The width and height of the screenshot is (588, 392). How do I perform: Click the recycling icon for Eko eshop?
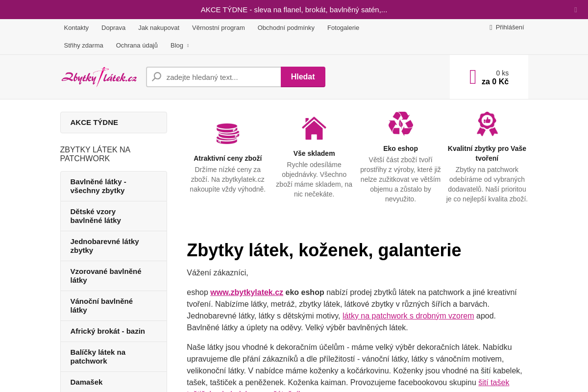[x=400, y=123]
